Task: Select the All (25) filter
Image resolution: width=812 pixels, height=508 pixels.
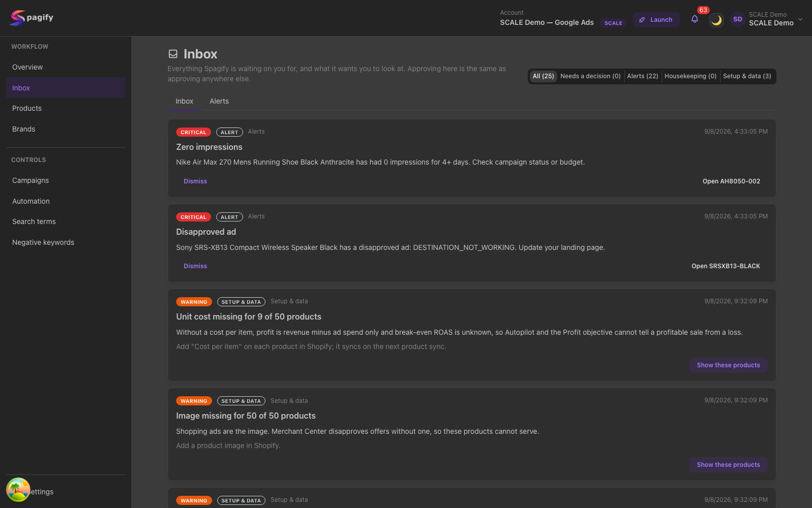Action: (543, 76)
